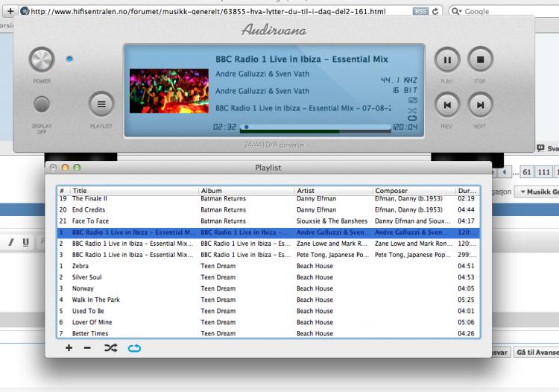Click the RSS button in address bar
The width and height of the screenshot is (559, 392).
click(420, 11)
